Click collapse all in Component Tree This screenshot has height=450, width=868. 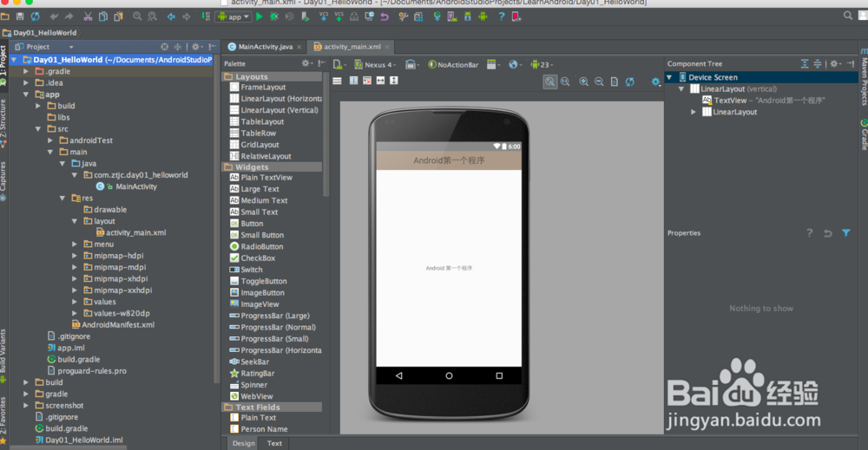pos(817,64)
